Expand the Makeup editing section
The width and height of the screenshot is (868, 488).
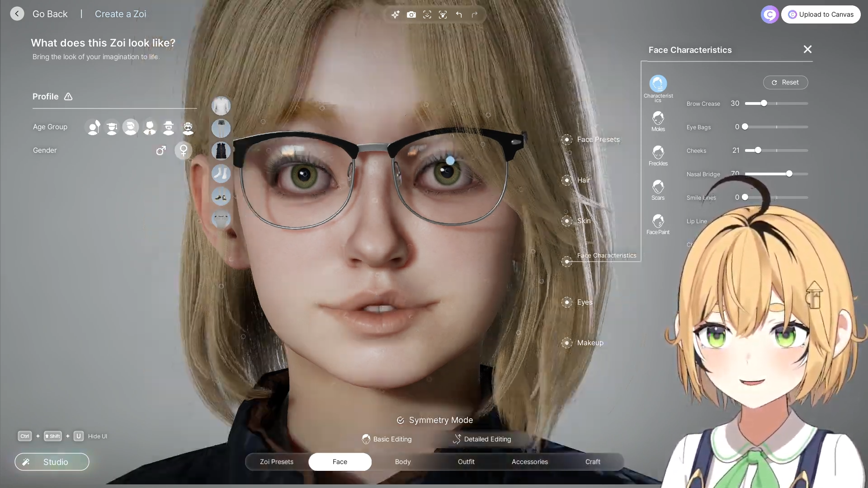pos(566,343)
